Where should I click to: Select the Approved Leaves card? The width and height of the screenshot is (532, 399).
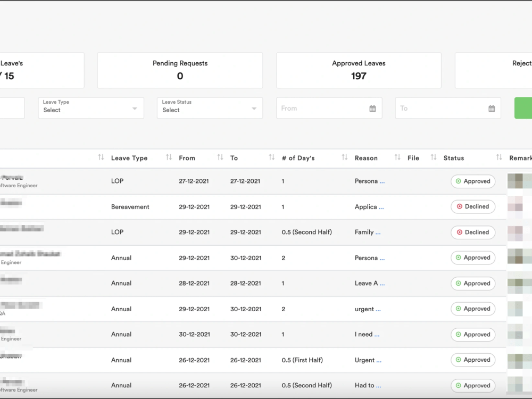pos(359,70)
